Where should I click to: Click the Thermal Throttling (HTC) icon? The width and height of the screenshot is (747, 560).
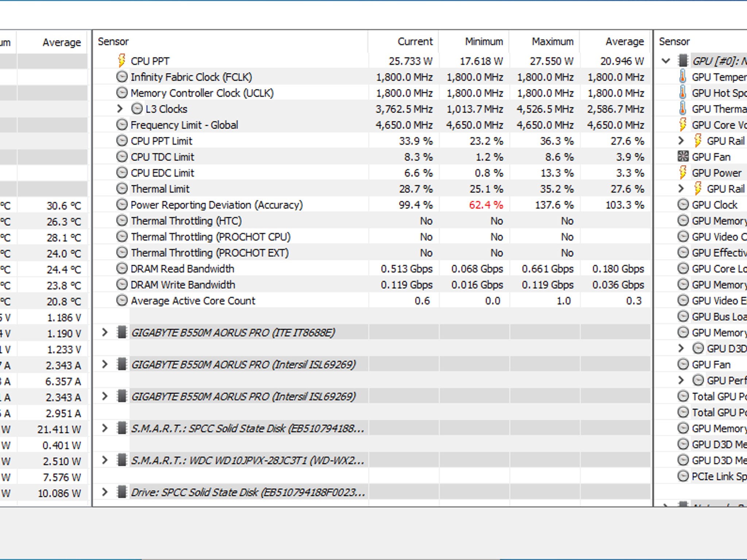[x=122, y=221]
